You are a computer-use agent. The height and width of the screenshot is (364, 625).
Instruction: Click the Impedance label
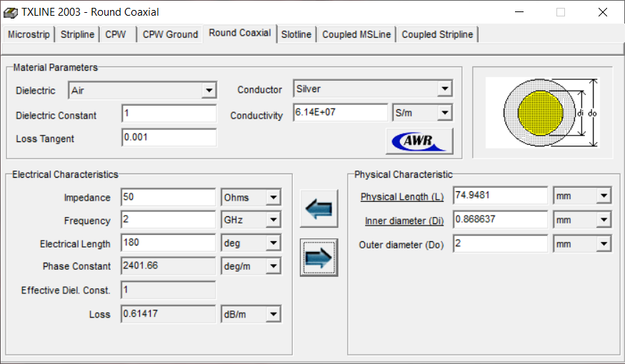click(x=87, y=198)
